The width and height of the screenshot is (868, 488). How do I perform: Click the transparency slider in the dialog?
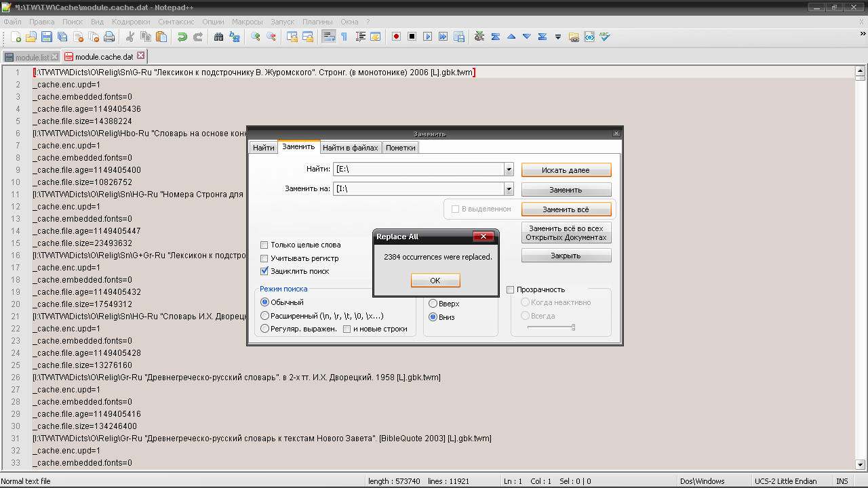pyautogui.click(x=551, y=327)
